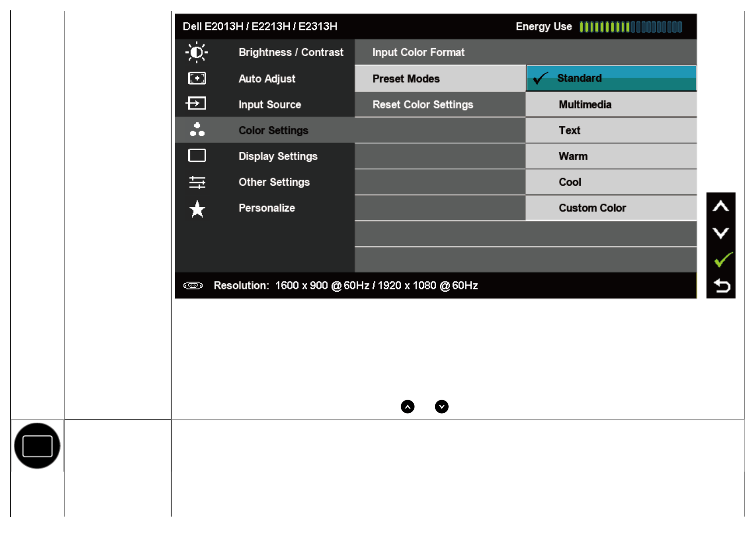
Task: Click the Personalize star icon
Action: 197,209
